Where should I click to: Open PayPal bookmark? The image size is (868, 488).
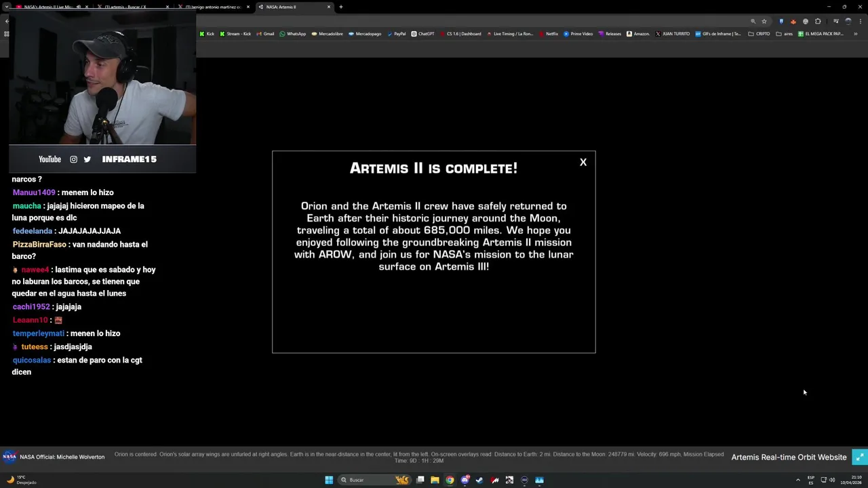click(396, 34)
